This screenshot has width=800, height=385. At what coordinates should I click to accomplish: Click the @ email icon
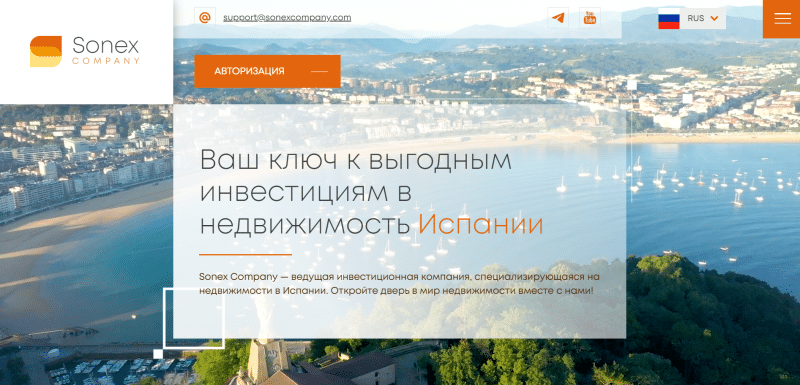pos(205,18)
